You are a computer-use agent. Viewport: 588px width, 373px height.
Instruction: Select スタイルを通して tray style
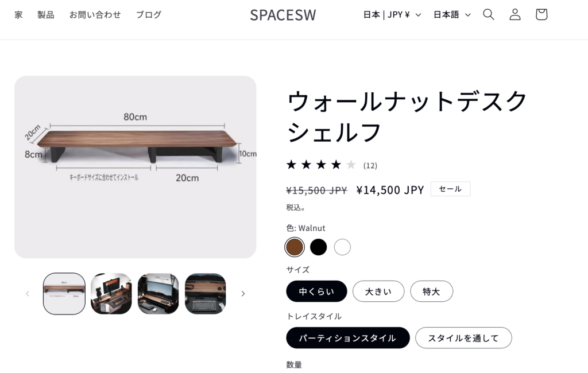click(463, 338)
